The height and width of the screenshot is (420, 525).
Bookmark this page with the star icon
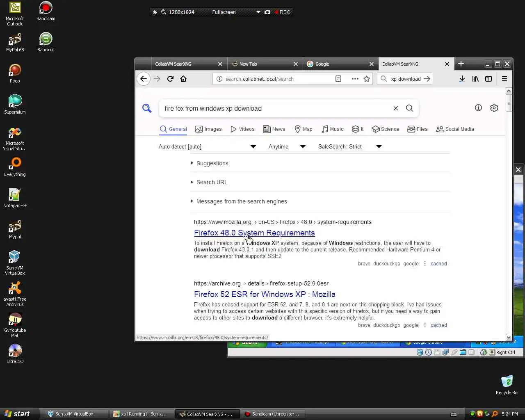pyautogui.click(x=367, y=79)
